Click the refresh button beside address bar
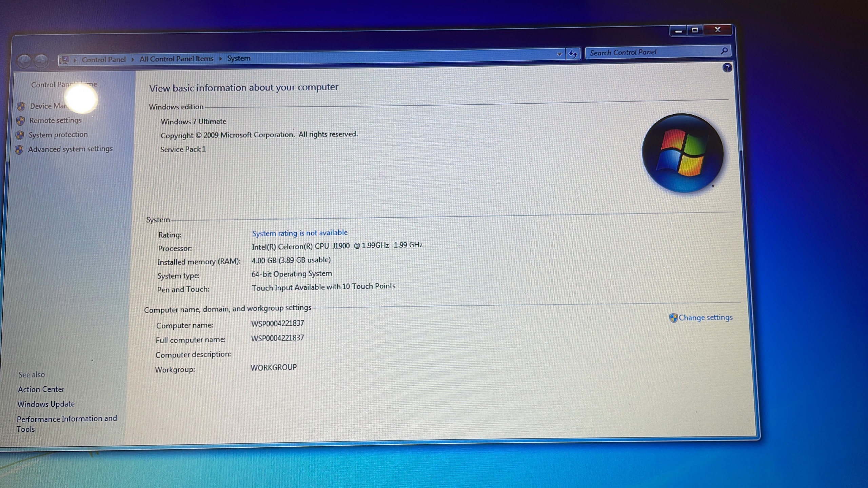The height and width of the screenshot is (488, 868). (x=573, y=54)
